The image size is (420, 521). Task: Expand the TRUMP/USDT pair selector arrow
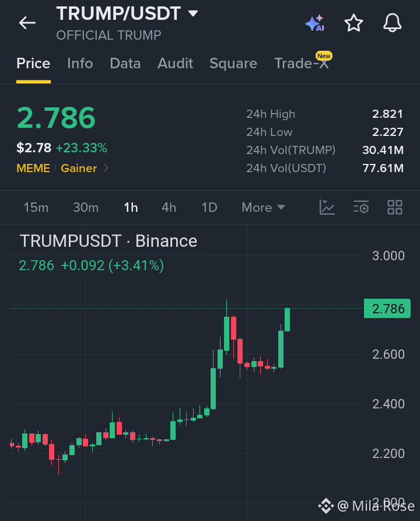[193, 13]
